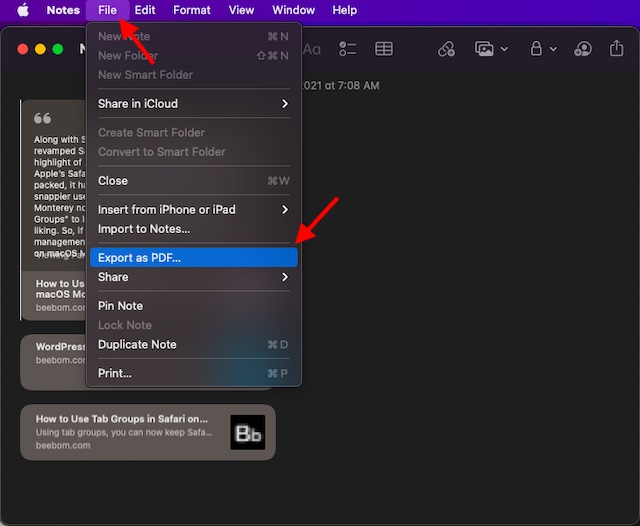The height and width of the screenshot is (526, 640).
Task: Open the Notes app menu
Action: pos(63,10)
